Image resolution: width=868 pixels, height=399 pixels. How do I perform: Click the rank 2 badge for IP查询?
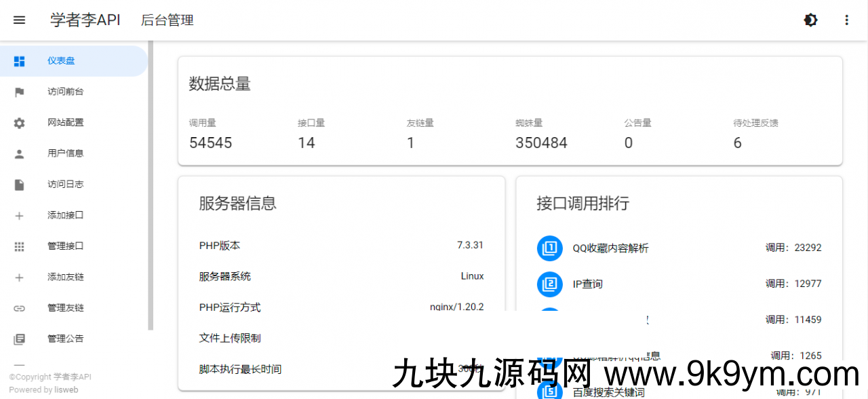pos(550,284)
